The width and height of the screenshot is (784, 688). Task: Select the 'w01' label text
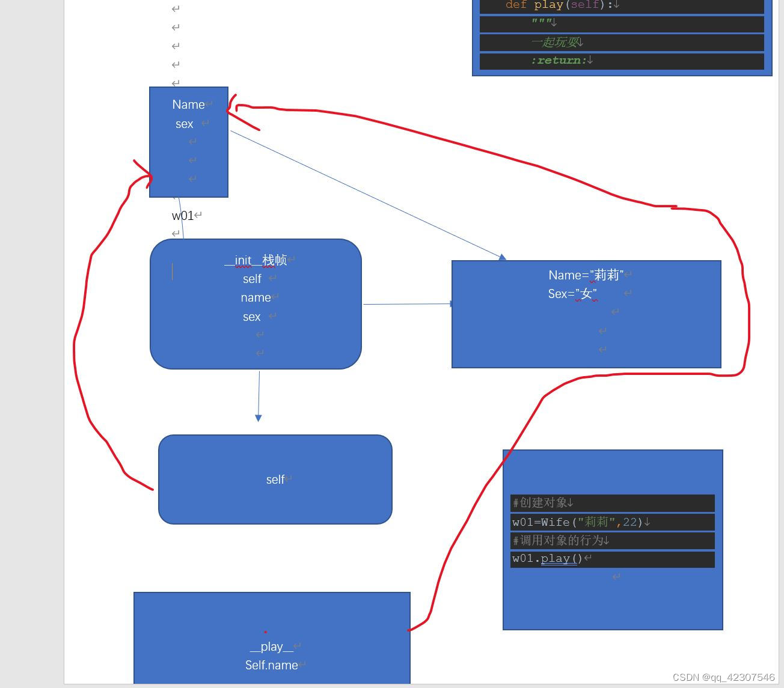tap(183, 216)
